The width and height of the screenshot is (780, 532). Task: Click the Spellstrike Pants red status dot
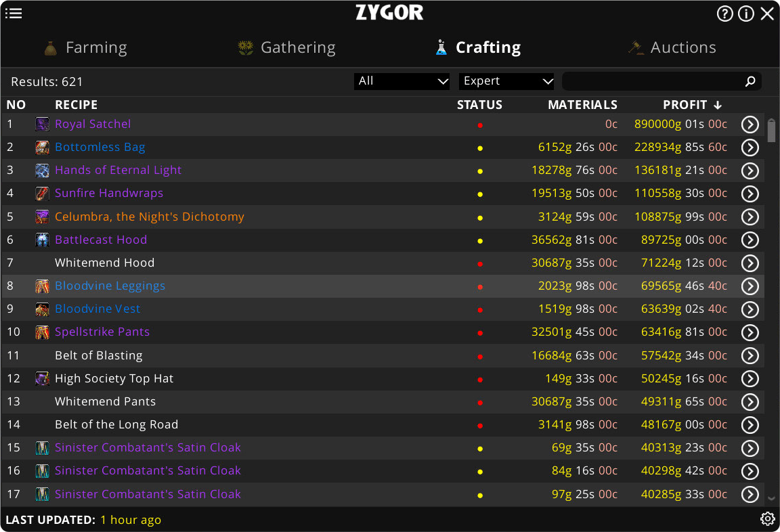480,333
